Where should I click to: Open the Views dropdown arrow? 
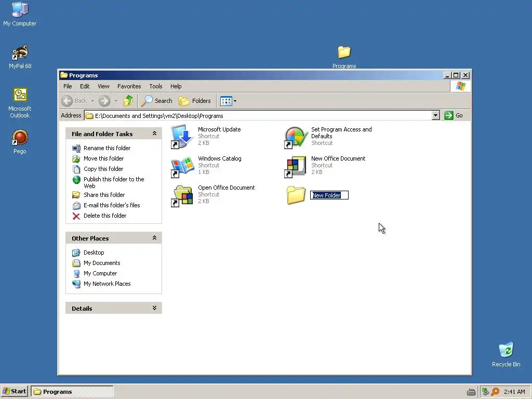pos(235,101)
